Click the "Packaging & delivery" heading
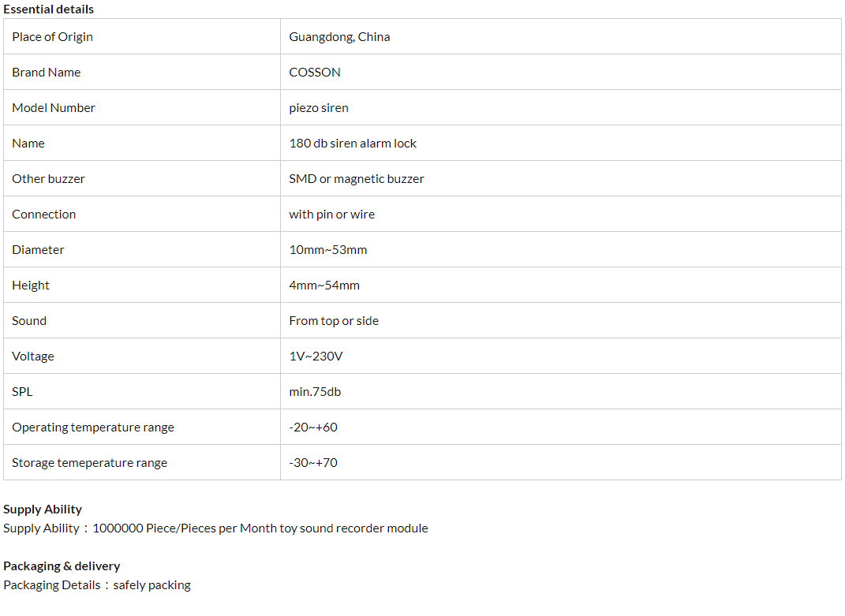Viewport: 845px width, 616px height. (62, 566)
